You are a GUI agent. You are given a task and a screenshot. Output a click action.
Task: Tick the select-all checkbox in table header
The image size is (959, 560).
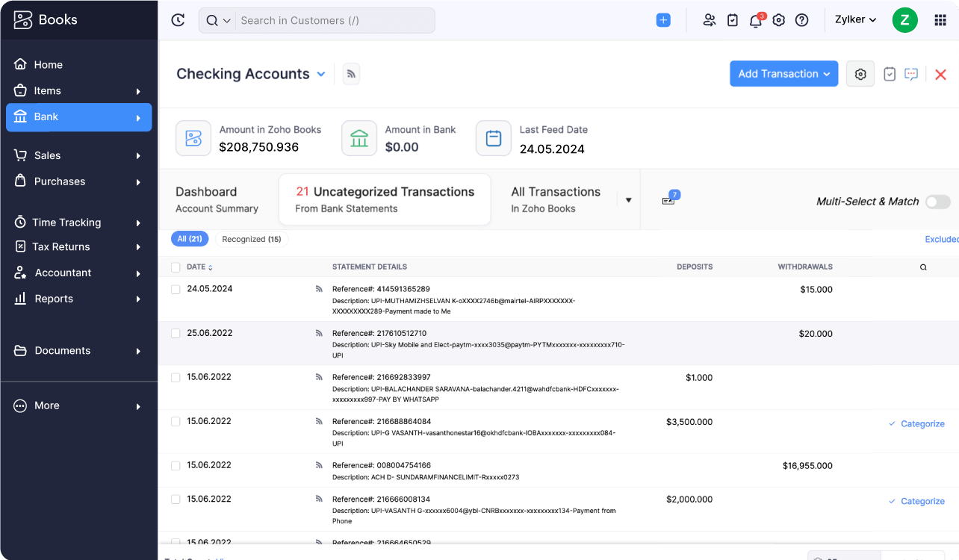click(176, 267)
